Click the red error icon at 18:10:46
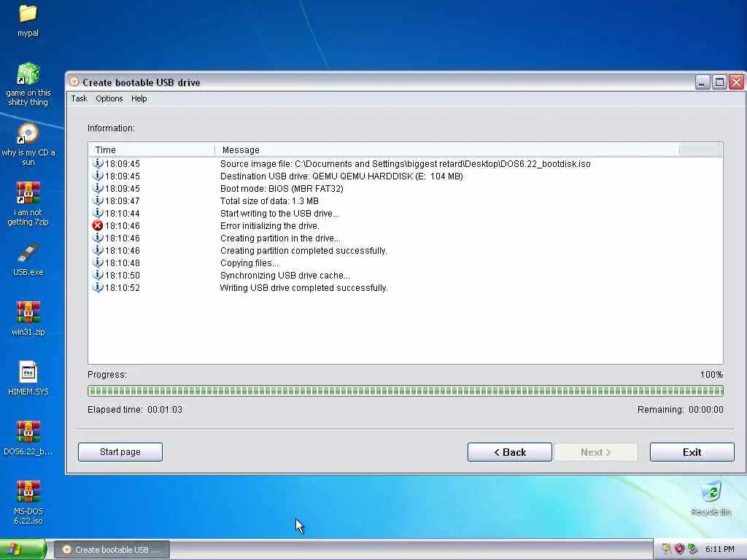Viewport: 747px width, 560px height. click(98, 226)
